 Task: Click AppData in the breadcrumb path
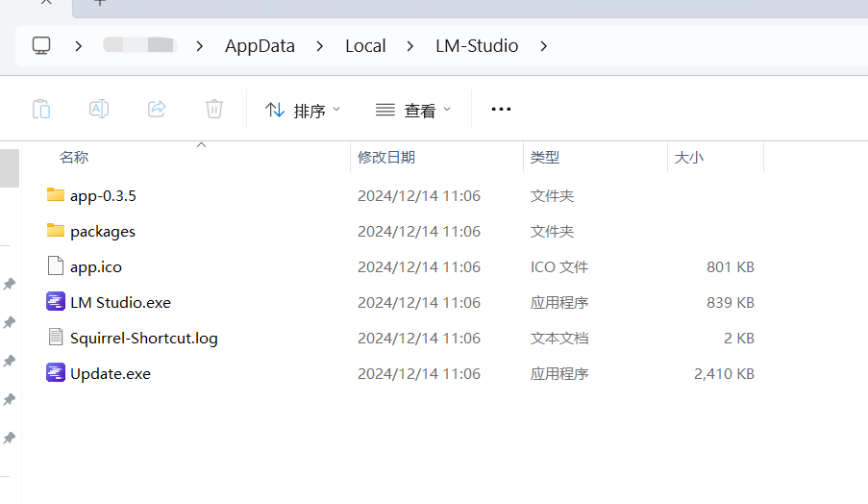[260, 46]
